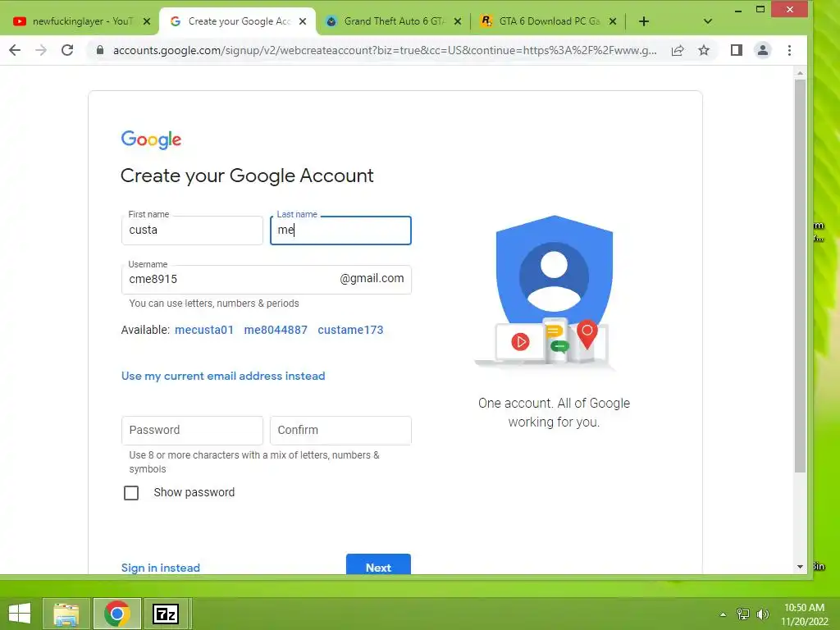
Task: Close the newfuckinglayer YouTube tab
Action: 147,21
